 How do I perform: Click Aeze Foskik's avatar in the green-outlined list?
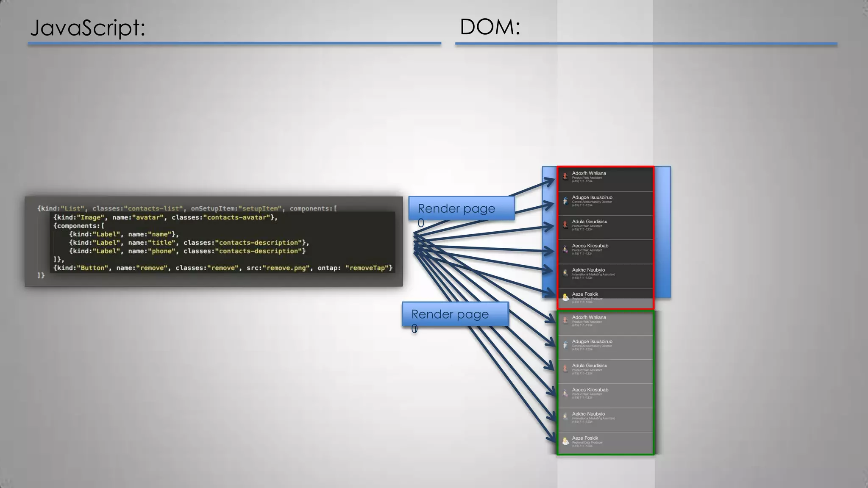565,441
